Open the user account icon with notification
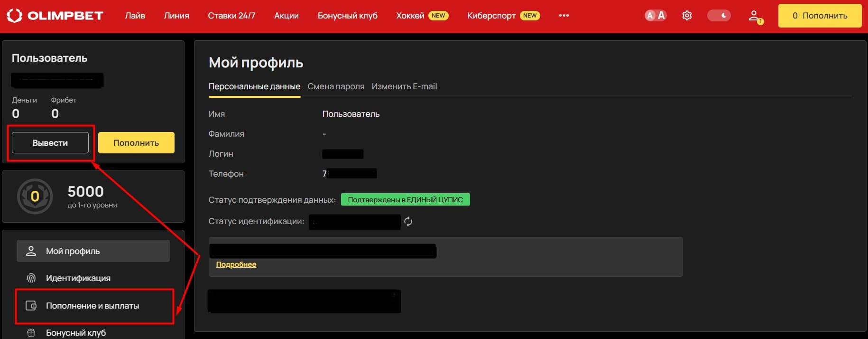Viewport: 868px width, 339px height. point(756,17)
